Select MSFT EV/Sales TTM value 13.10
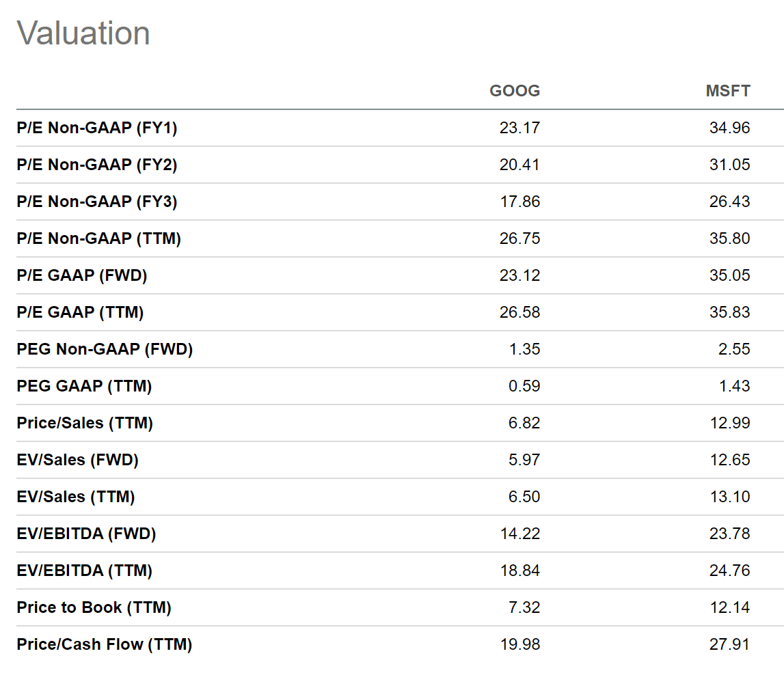Screen dimensions: 784x673 pyautogui.click(x=730, y=497)
